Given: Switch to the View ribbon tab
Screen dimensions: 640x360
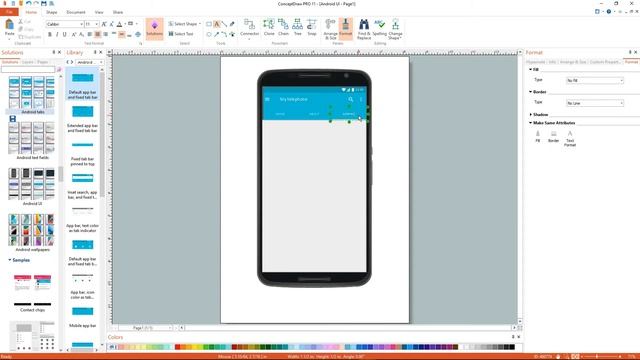Looking at the screenshot, I should (99, 12).
